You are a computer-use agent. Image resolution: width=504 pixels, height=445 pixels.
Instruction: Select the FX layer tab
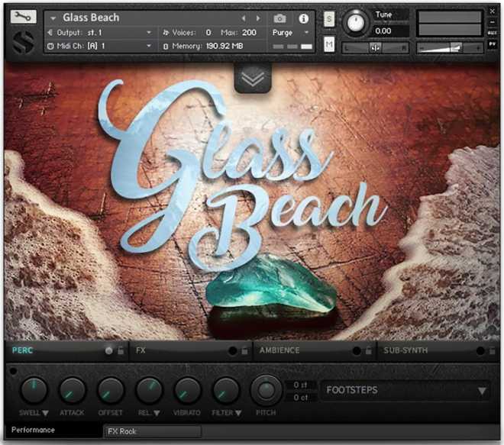(x=141, y=350)
